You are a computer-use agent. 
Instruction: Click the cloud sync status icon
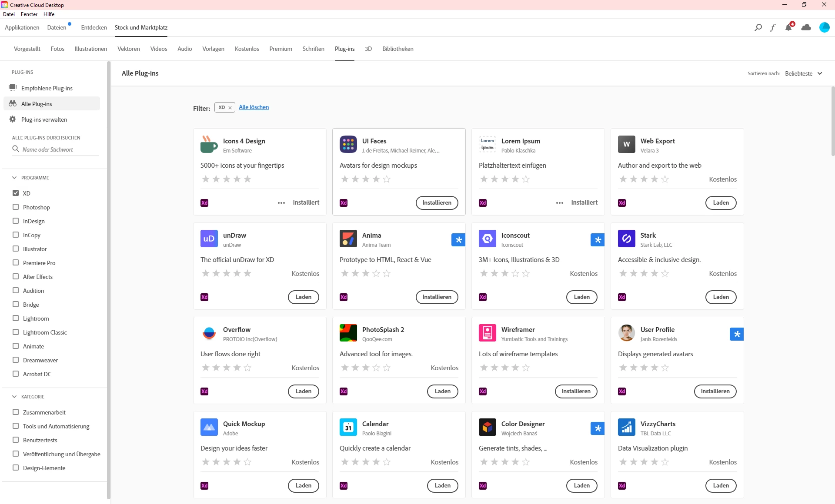click(x=806, y=27)
